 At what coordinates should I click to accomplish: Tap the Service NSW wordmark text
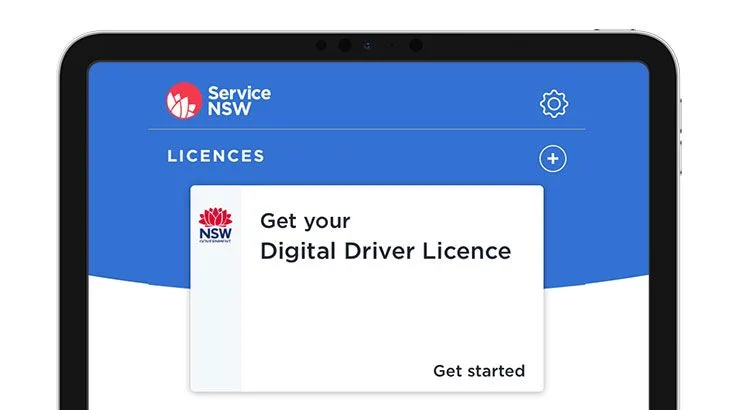pyautogui.click(x=239, y=101)
